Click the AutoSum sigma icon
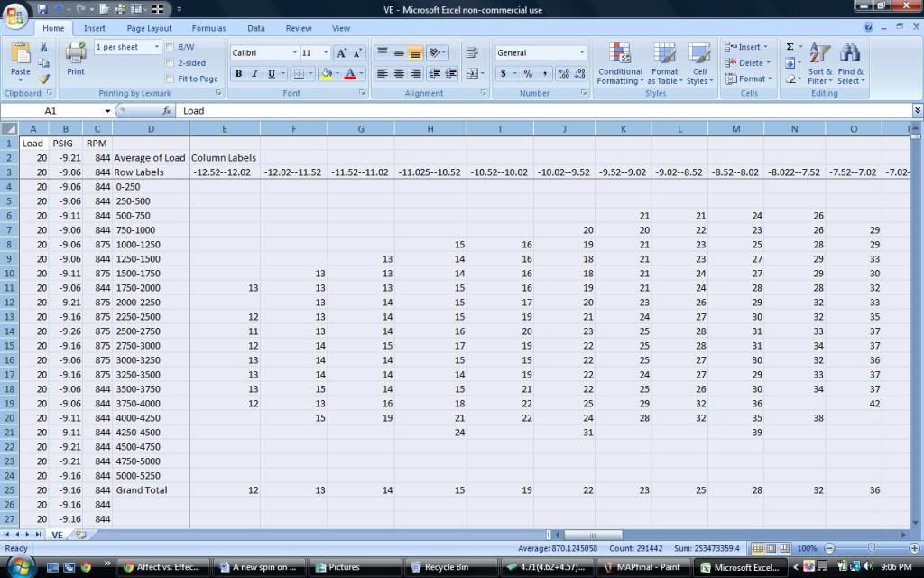The height and width of the screenshot is (578, 924). [x=790, y=47]
